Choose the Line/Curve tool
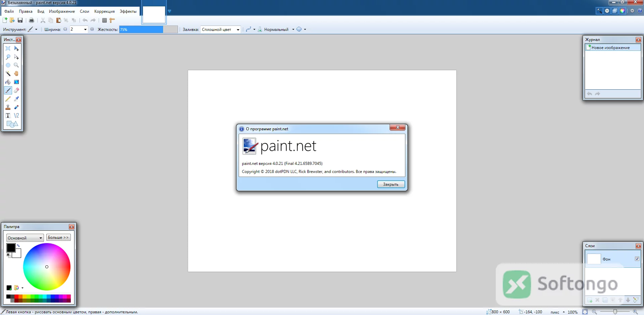The height and width of the screenshot is (315, 644). tap(16, 116)
